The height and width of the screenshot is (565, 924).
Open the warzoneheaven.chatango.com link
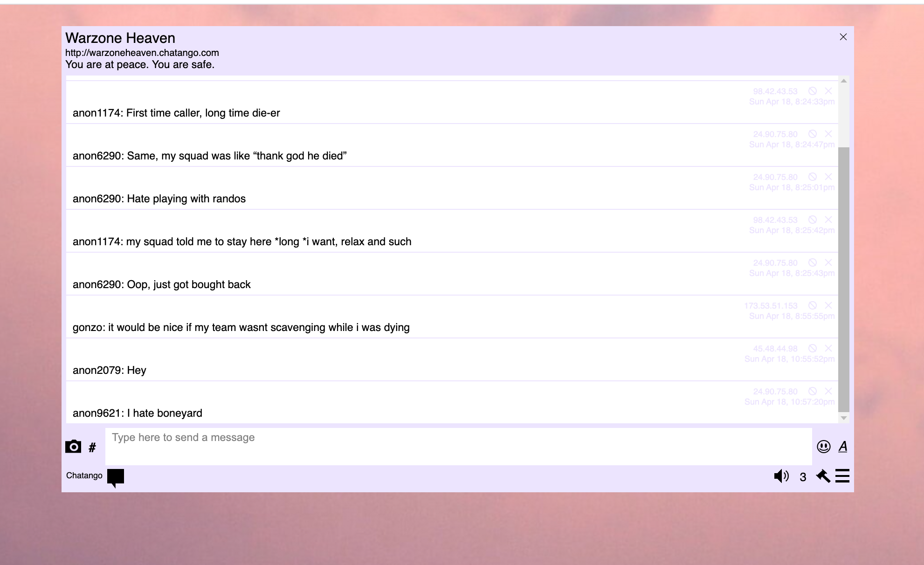pos(142,53)
